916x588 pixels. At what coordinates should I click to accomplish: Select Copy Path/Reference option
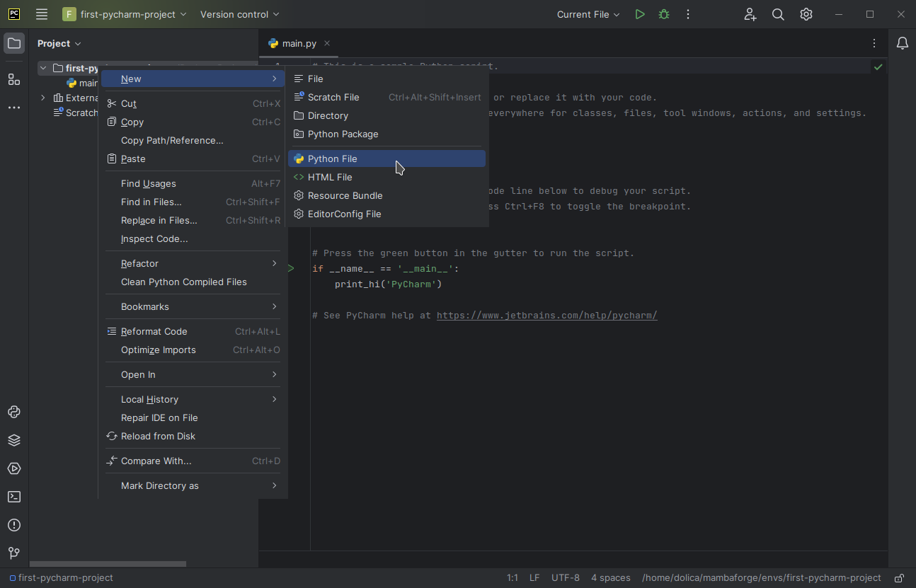(x=193, y=140)
